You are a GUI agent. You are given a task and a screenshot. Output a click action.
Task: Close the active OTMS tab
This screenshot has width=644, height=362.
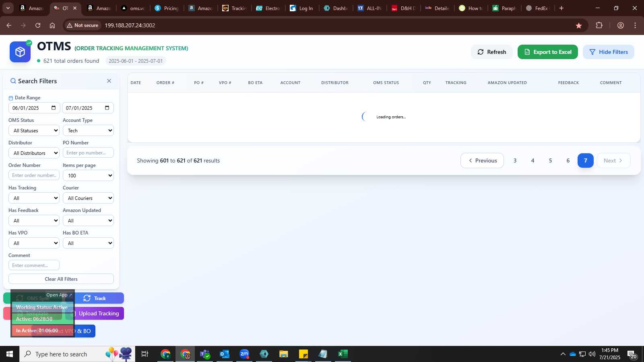[x=75, y=8]
